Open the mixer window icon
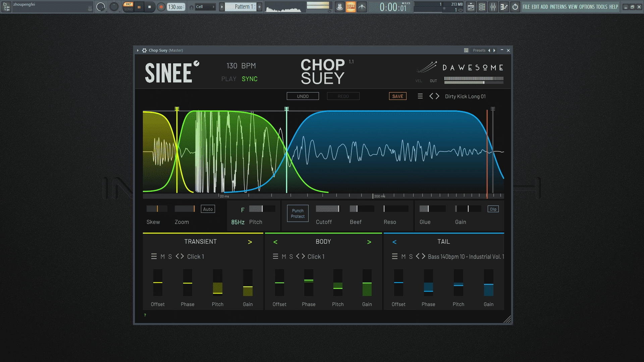Screen dimensions: 644x362 click(493, 7)
